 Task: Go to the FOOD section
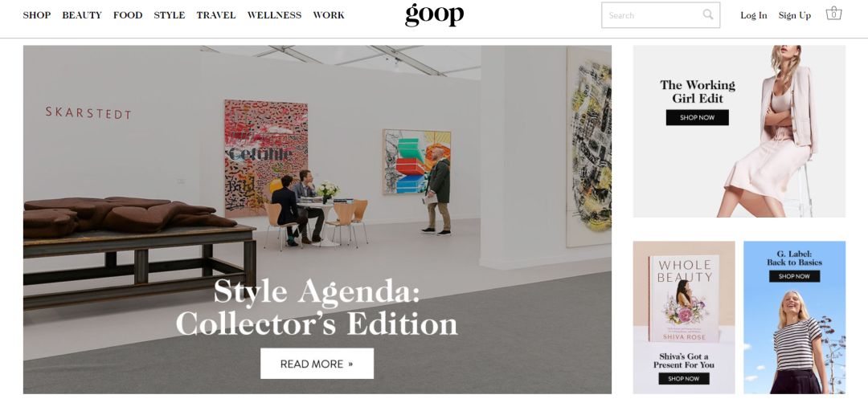(128, 15)
